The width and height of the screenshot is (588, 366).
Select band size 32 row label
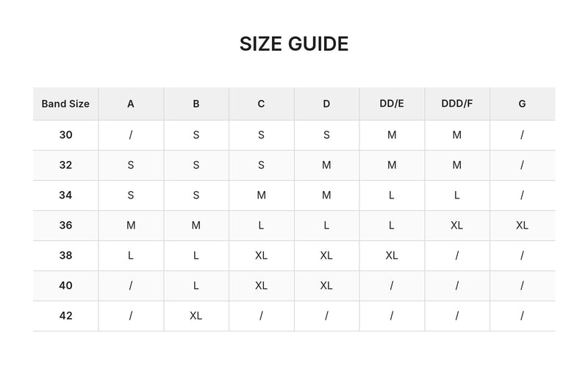(x=65, y=165)
